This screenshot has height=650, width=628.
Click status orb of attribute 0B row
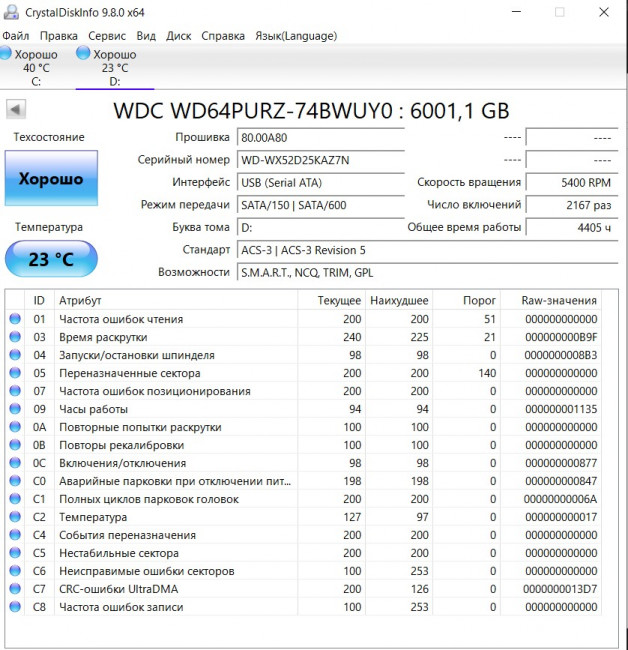15,445
